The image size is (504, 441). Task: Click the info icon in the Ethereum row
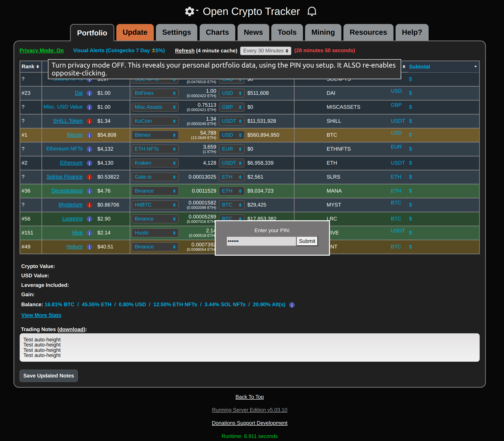[x=90, y=163]
